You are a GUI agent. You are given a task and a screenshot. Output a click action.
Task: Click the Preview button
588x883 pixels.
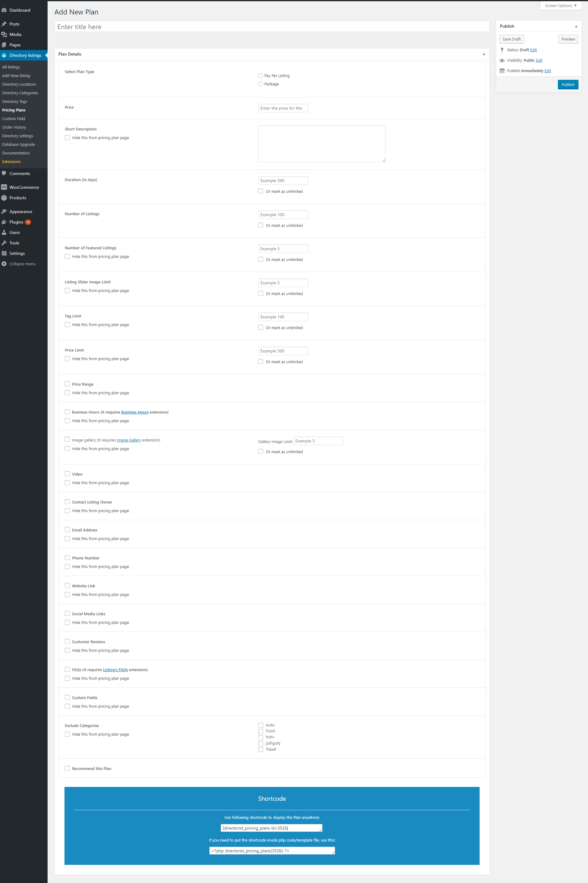point(568,39)
